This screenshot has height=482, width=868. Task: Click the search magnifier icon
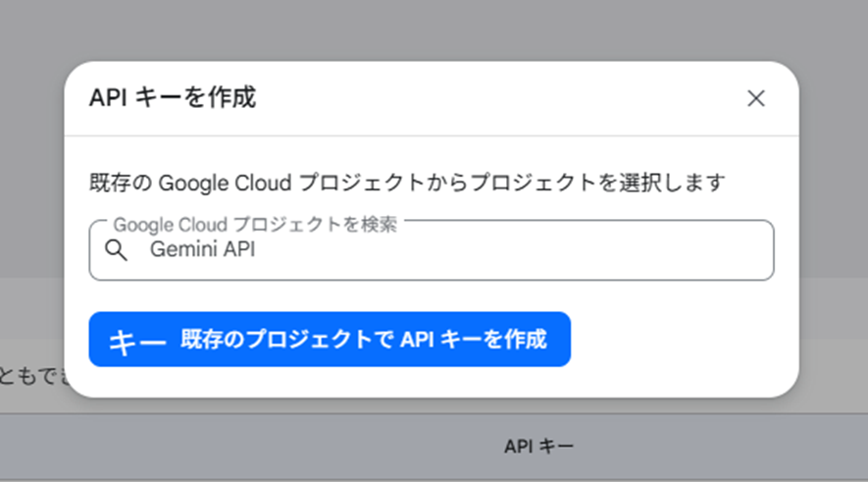tap(117, 250)
